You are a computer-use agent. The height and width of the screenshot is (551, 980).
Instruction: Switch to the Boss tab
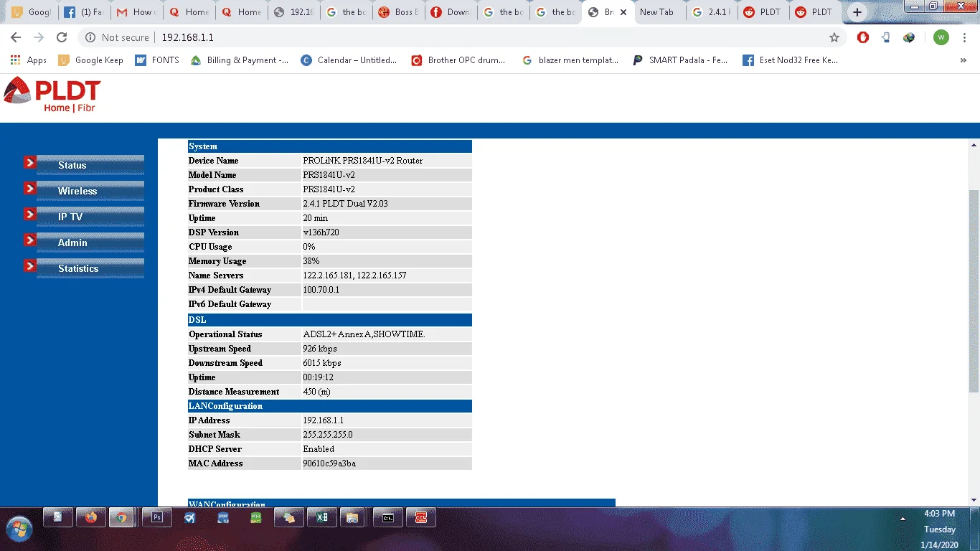(397, 12)
